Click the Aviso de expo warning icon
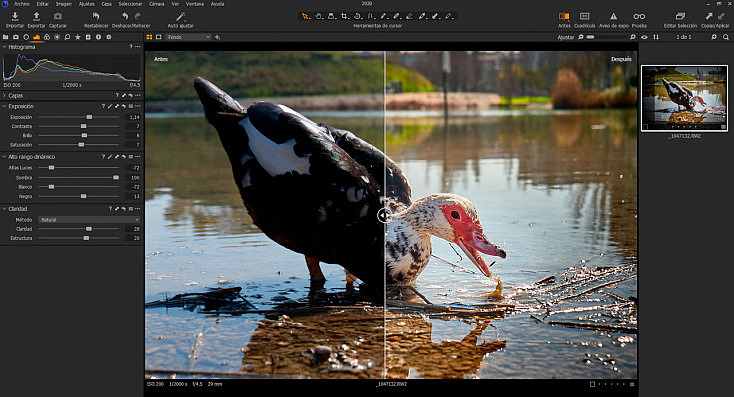The width and height of the screenshot is (734, 397). click(x=613, y=16)
